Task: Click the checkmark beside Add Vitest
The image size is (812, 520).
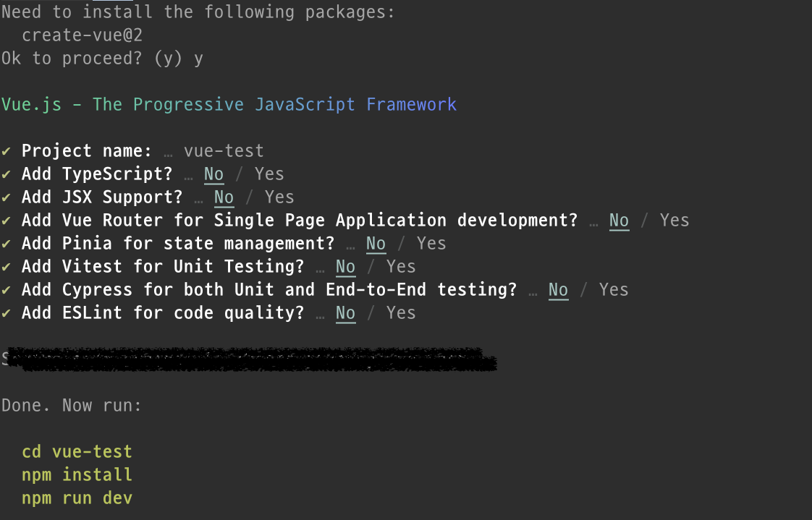Action: [x=7, y=267]
